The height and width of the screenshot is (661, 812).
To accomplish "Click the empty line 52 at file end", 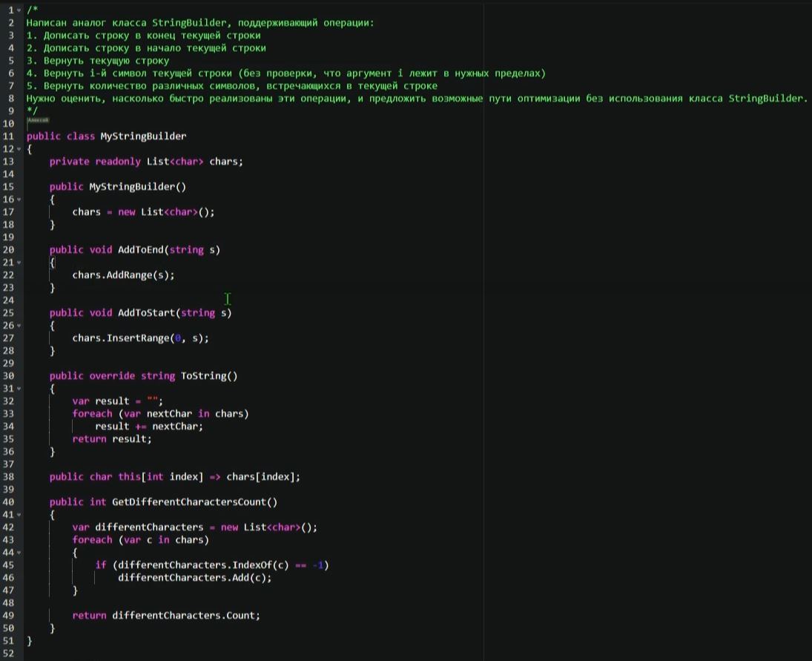I will pyautogui.click(x=222, y=654).
